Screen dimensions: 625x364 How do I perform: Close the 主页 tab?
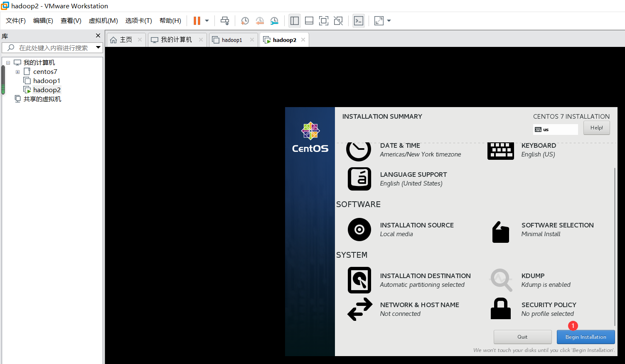140,40
